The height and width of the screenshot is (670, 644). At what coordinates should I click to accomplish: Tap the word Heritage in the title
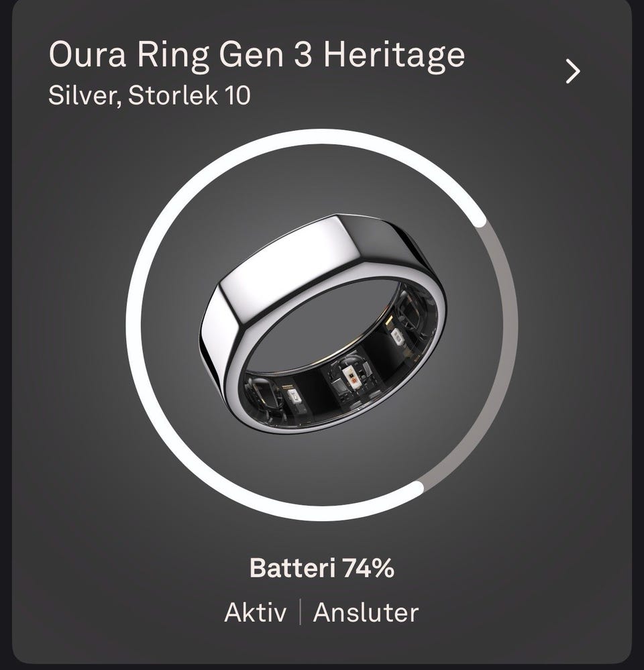(x=394, y=55)
